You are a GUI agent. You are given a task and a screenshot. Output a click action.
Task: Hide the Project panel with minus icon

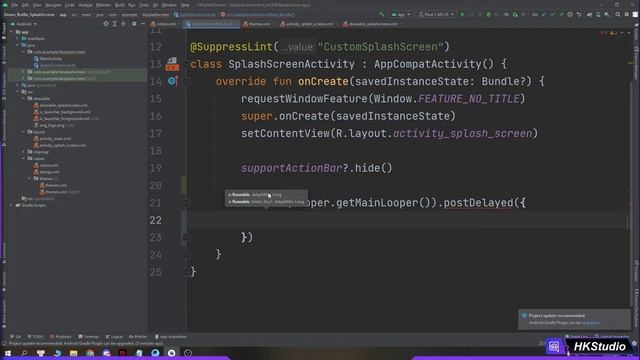click(x=142, y=24)
